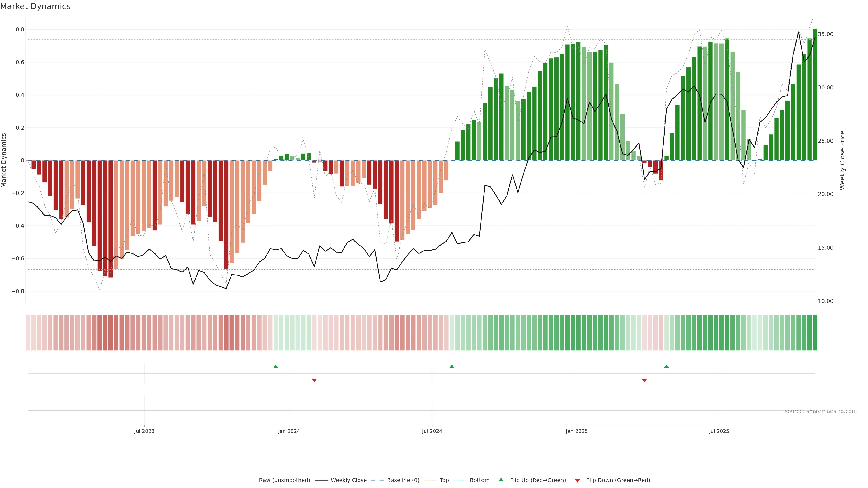Click the darkest red heatmap strip cell
The image size is (868, 488).
coord(111,333)
